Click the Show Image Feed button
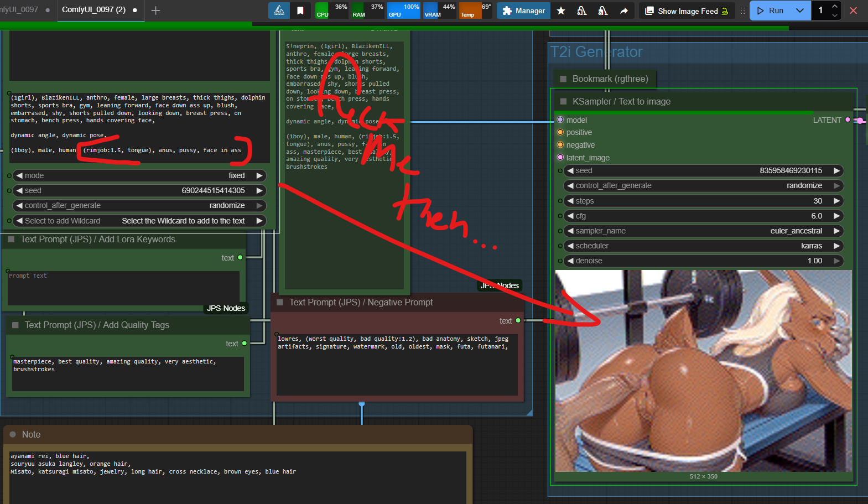Screen dimensions: 868x504 point(687,11)
